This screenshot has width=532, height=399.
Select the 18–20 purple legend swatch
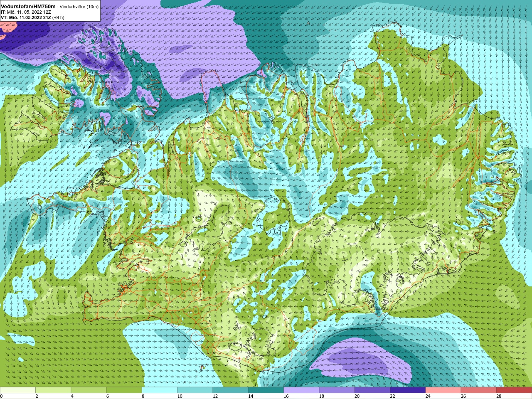click(337, 390)
